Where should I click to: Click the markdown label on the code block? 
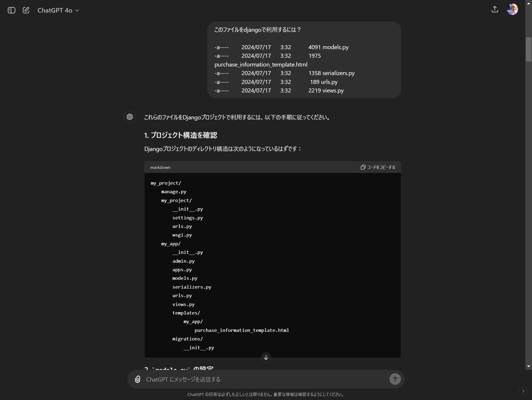(x=160, y=168)
